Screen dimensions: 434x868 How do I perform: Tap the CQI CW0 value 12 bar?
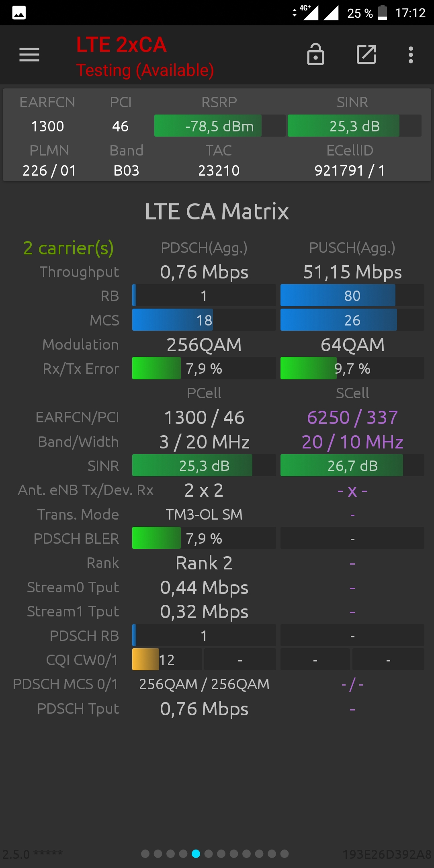[167, 659]
